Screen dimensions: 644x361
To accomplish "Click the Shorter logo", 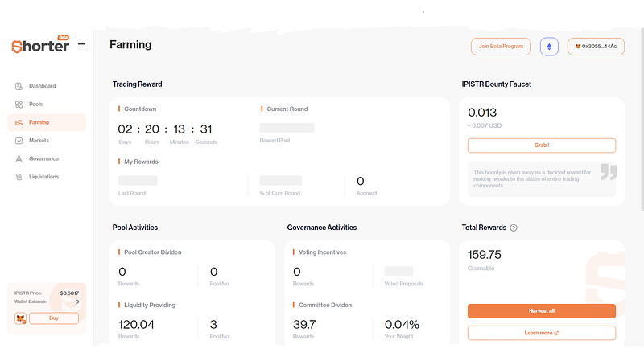I will click(40, 45).
